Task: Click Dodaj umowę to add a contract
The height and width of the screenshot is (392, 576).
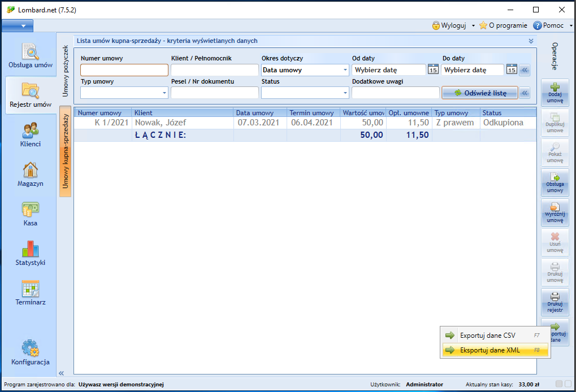Action: tap(555, 92)
